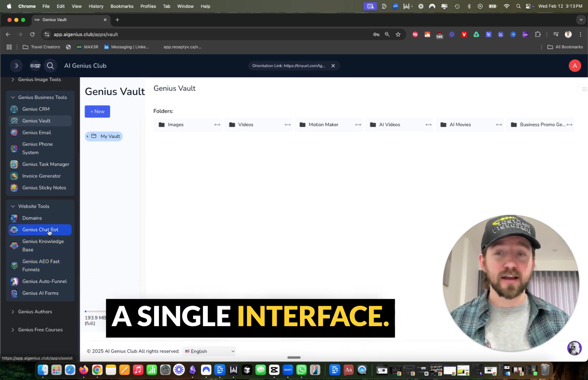Bookmark this page with star icon

(398, 34)
